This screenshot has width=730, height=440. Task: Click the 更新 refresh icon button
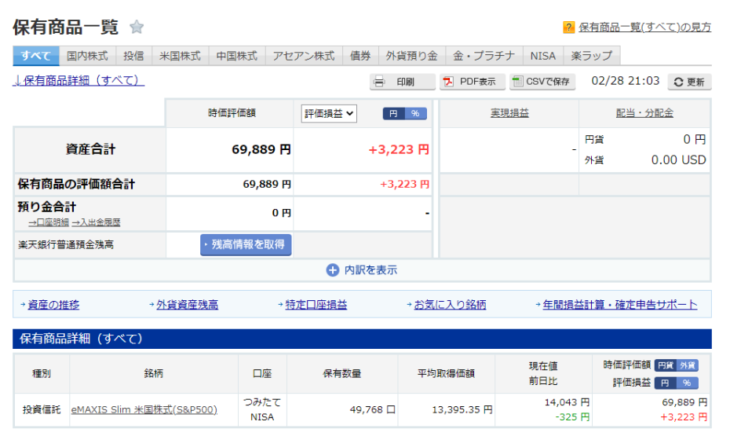coord(678,82)
